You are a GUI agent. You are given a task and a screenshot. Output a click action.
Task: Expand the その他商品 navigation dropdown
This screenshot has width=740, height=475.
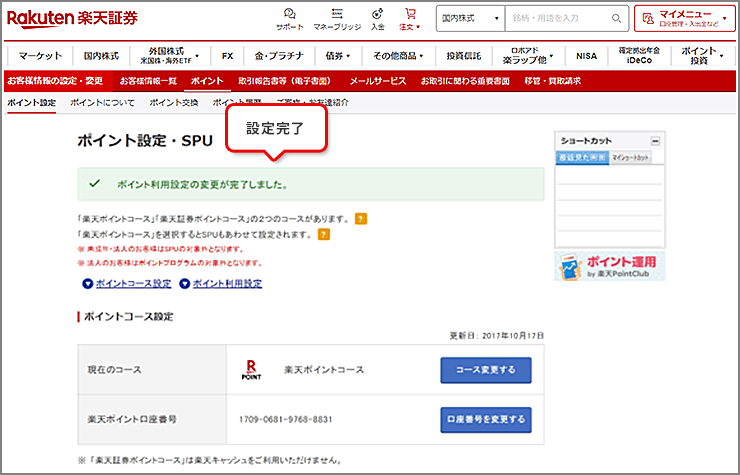[x=398, y=56]
